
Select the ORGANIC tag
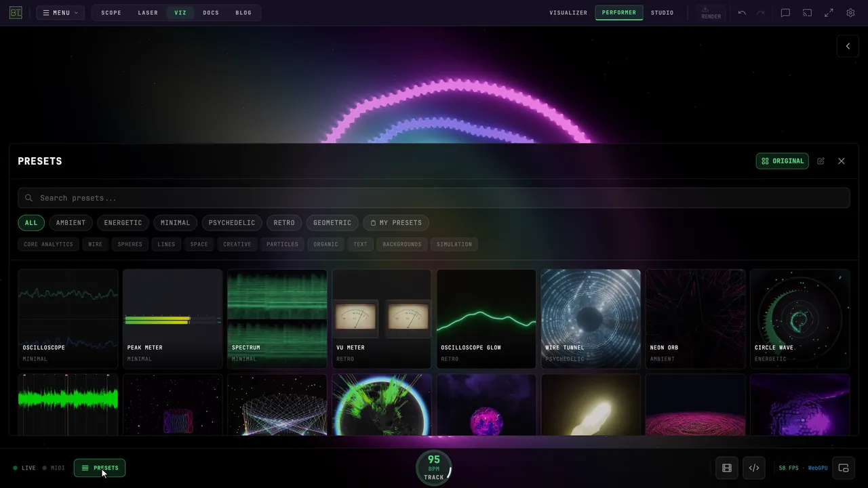click(325, 244)
